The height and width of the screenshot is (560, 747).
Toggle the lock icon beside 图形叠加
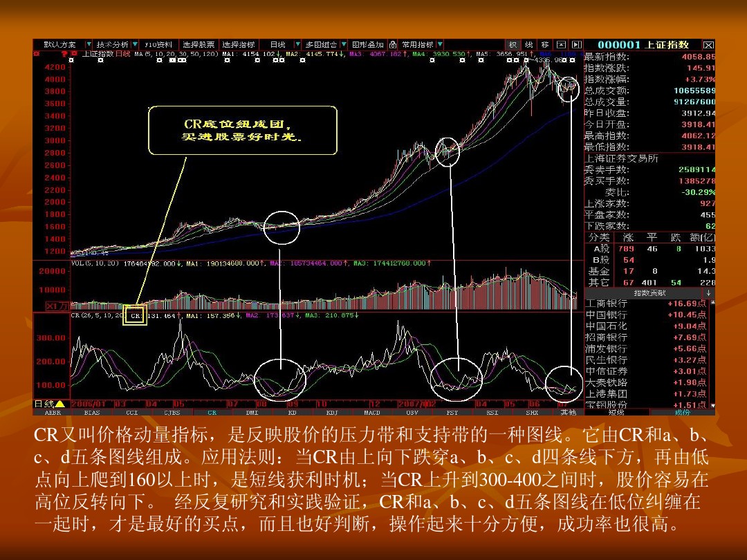point(393,44)
